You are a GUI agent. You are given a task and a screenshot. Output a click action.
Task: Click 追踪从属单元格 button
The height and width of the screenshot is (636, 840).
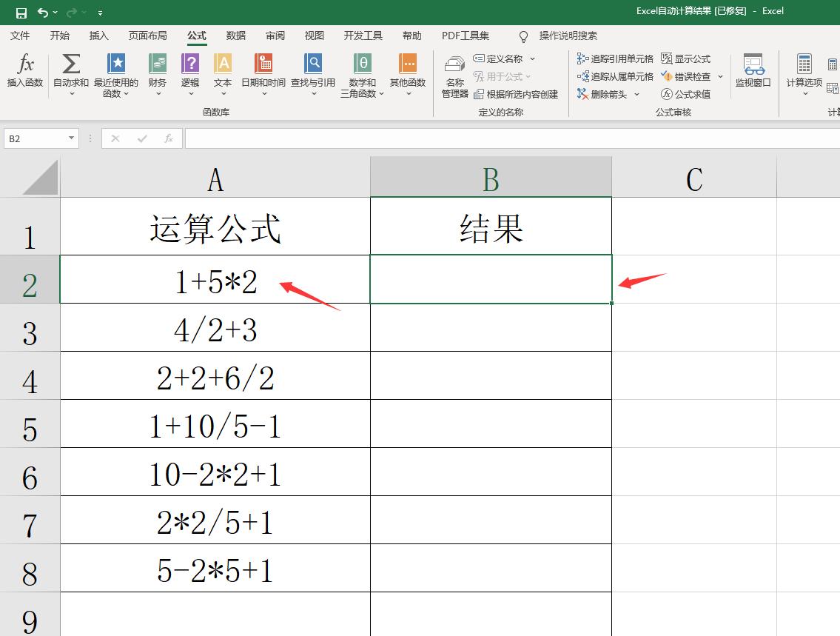pyautogui.click(x=615, y=76)
